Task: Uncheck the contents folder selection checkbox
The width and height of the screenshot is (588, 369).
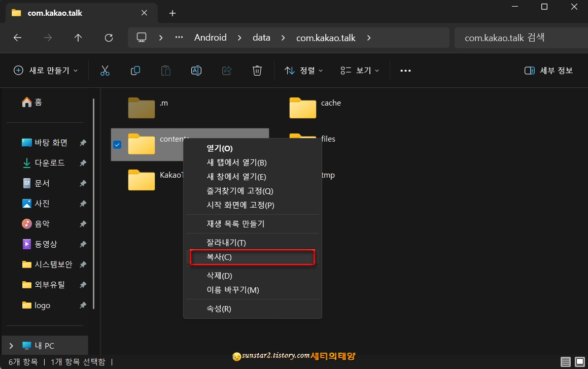Action: [117, 145]
